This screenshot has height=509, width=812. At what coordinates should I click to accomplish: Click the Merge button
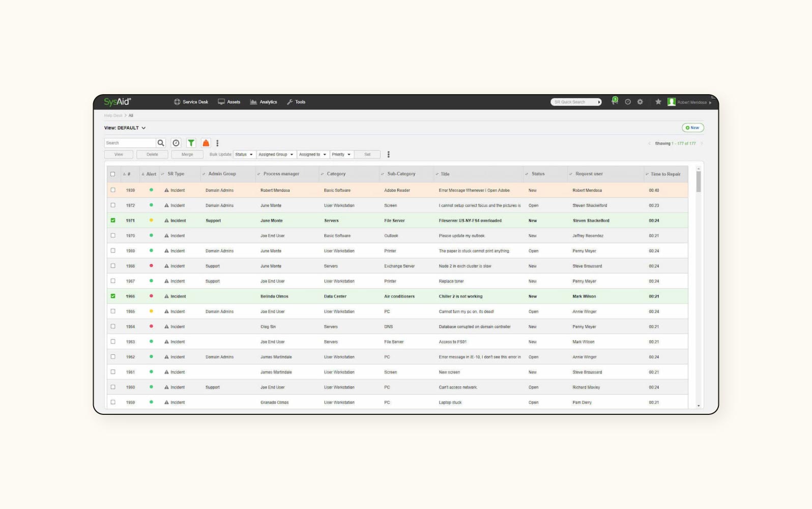click(187, 154)
